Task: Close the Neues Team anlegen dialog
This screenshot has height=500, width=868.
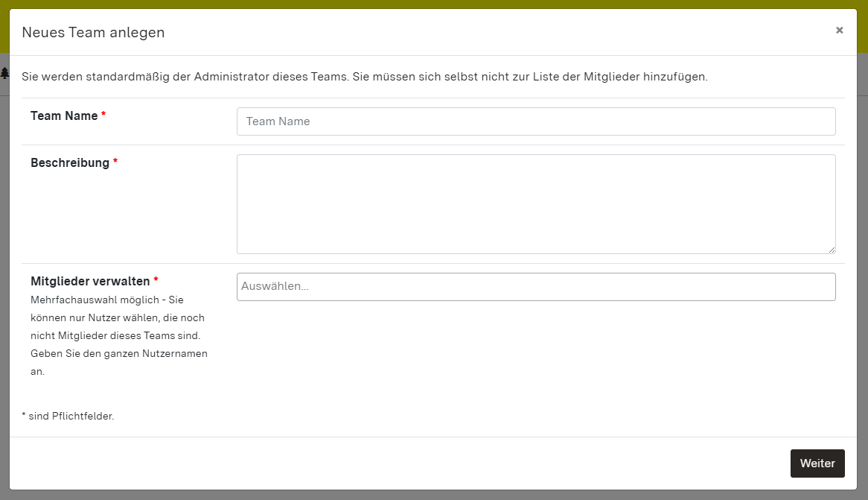Action: [839, 30]
